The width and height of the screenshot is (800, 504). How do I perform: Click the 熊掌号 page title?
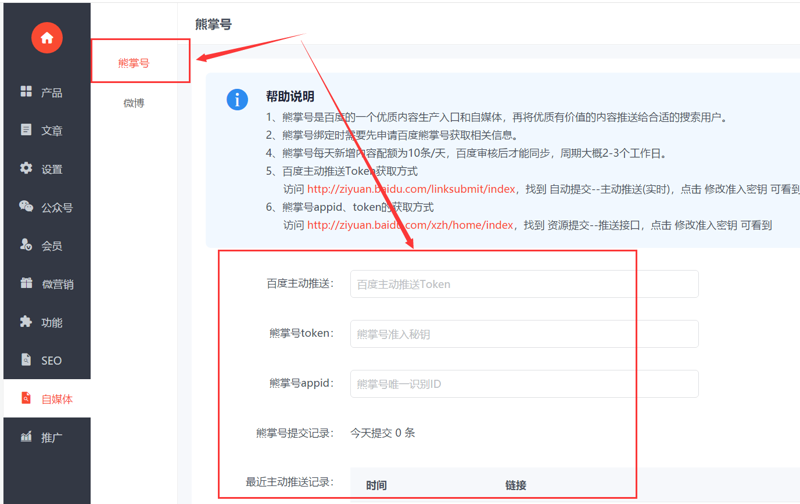[213, 24]
